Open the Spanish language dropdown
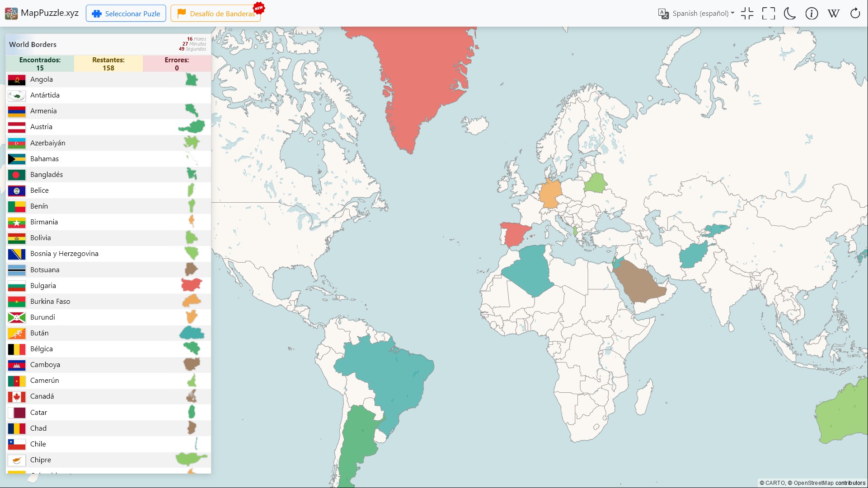 [703, 14]
